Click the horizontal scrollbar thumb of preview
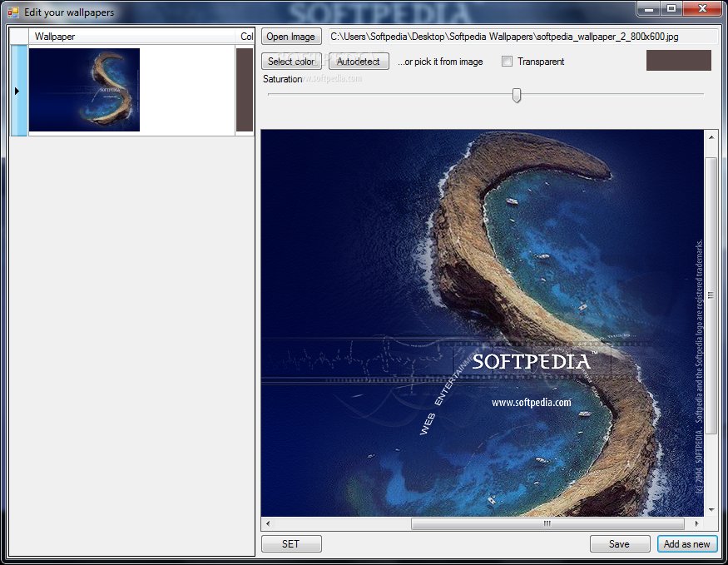 [x=547, y=523]
